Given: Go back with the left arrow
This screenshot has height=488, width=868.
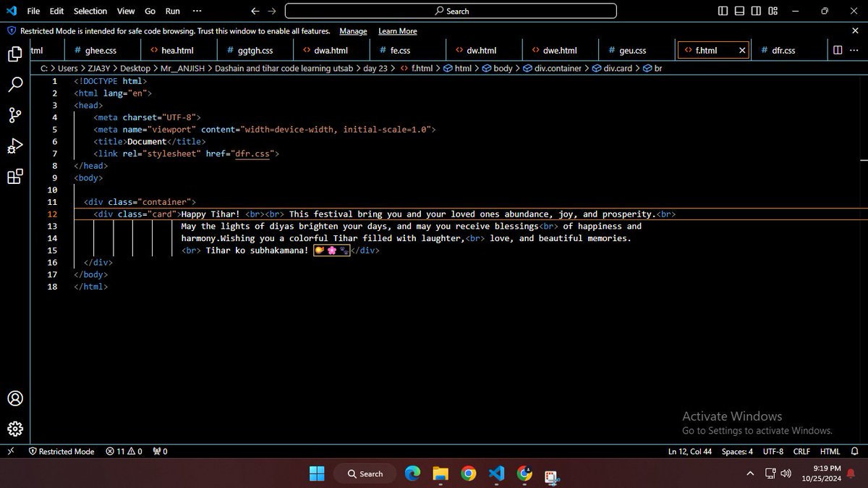Looking at the screenshot, I should [255, 11].
